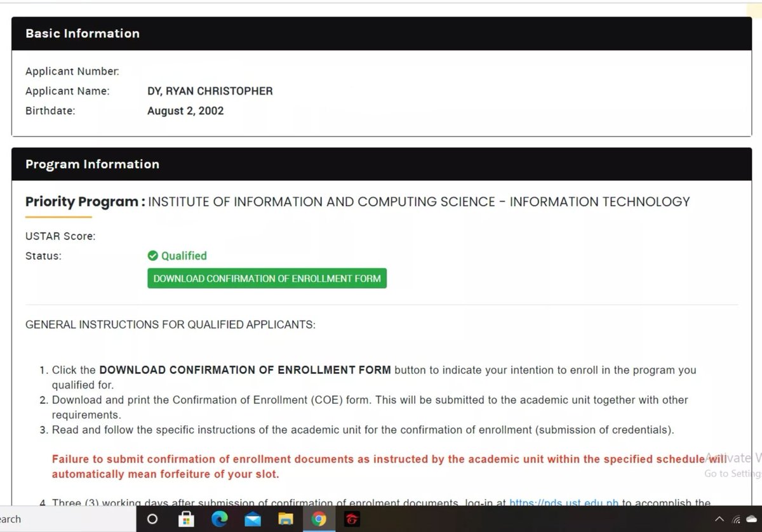762x532 pixels.
Task: Open the Microsoft Store taskbar icon
Action: [187, 519]
